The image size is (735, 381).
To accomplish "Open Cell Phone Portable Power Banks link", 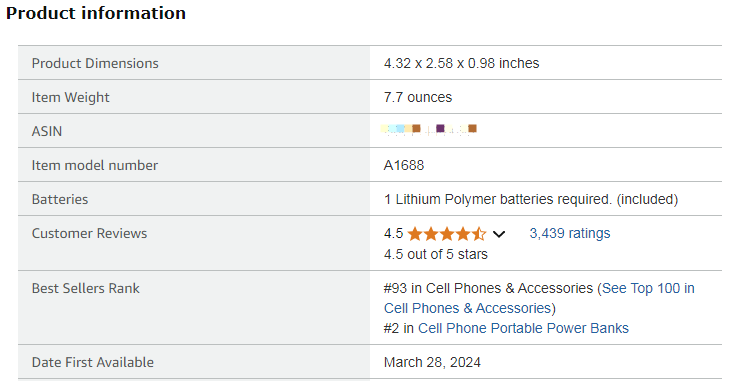I will click(523, 328).
